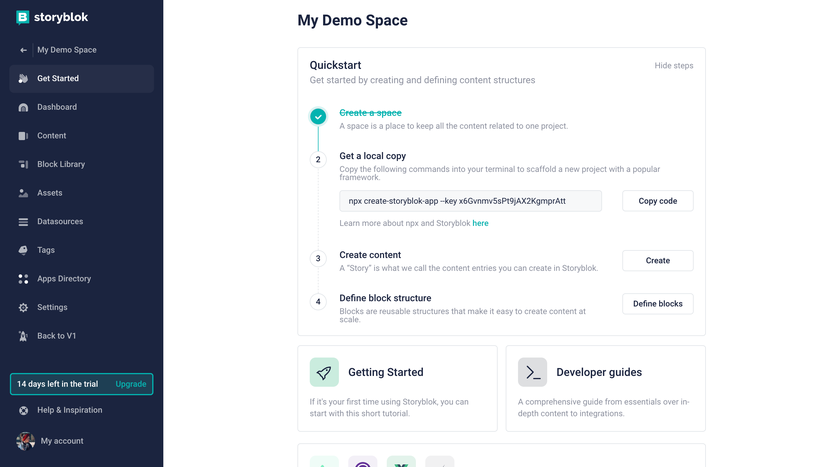
Task: Click the Back to V1 rocket icon
Action: 23,336
